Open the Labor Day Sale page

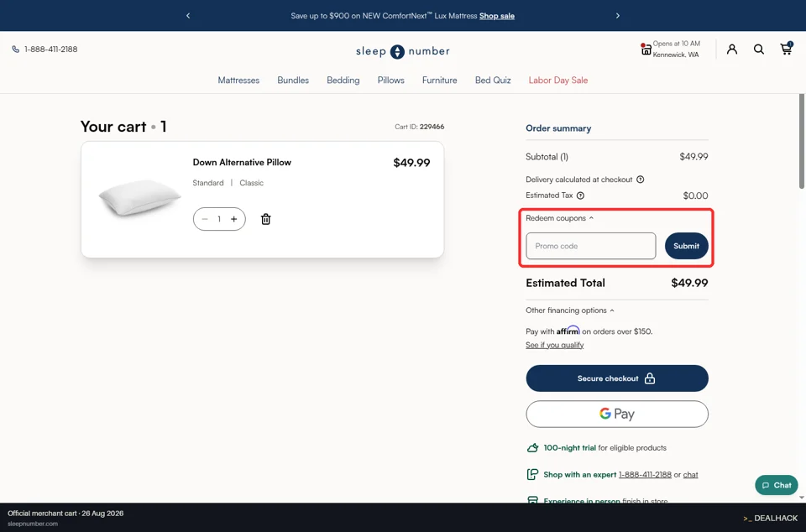pyautogui.click(x=558, y=80)
